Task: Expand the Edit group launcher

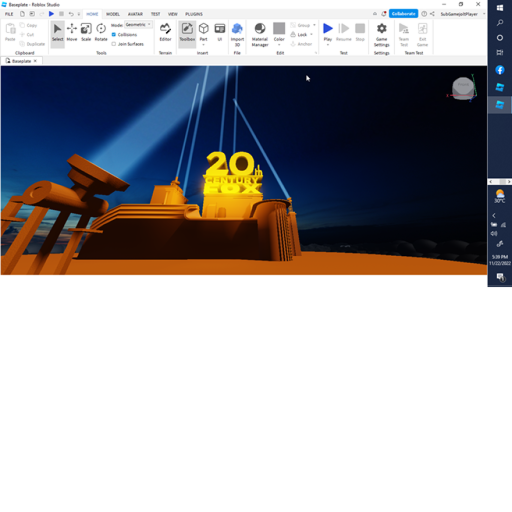Action: click(x=316, y=53)
